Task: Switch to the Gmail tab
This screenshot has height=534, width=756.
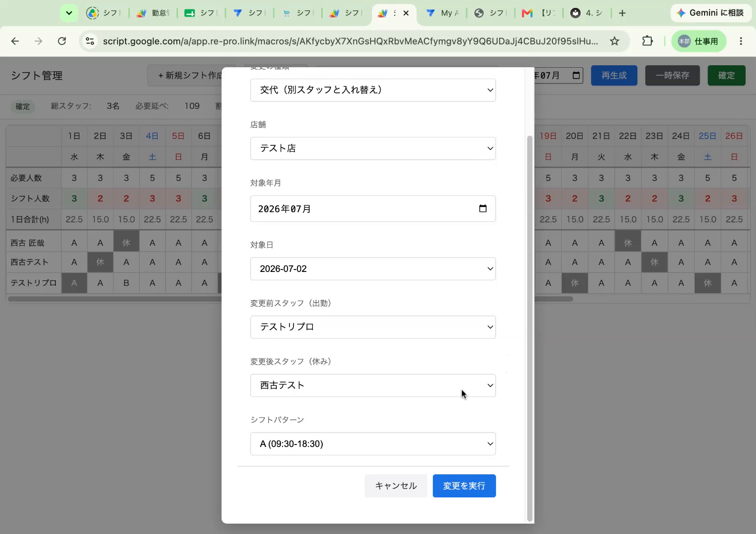Action: tap(539, 13)
